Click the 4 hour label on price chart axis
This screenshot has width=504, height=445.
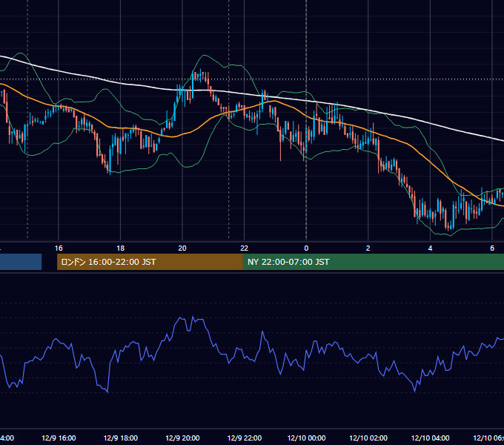coord(430,248)
